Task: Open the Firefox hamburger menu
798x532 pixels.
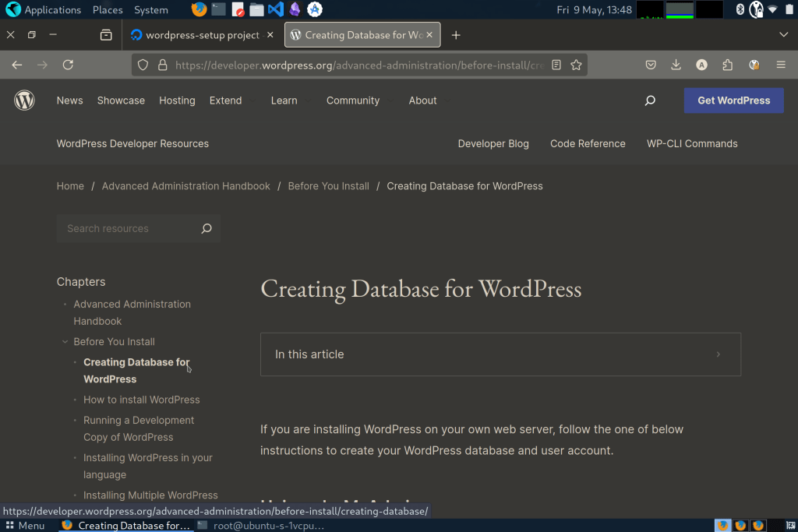Action: [781, 65]
